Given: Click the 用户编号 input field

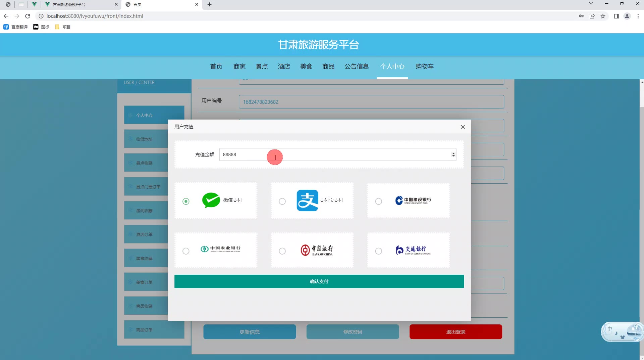Looking at the screenshot, I should [371, 102].
